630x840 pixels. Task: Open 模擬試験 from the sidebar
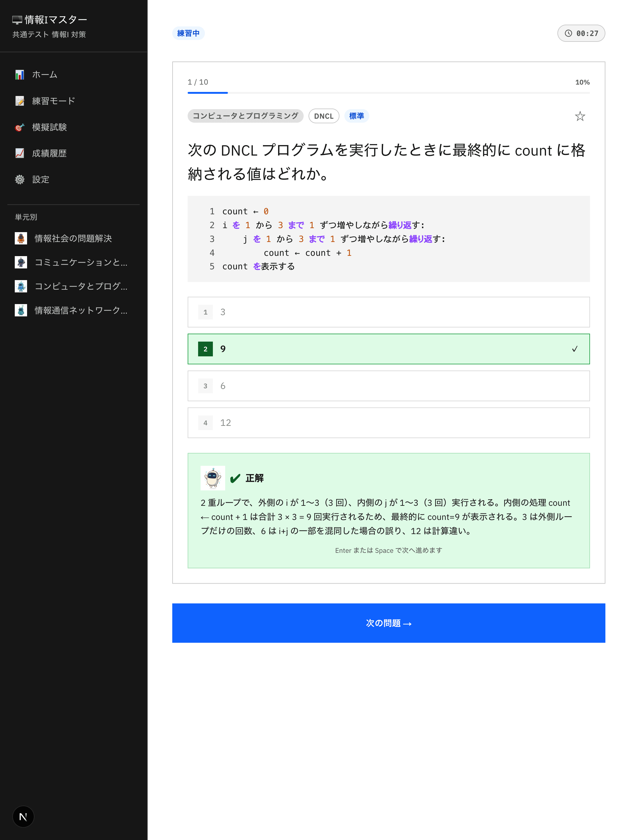point(20,127)
